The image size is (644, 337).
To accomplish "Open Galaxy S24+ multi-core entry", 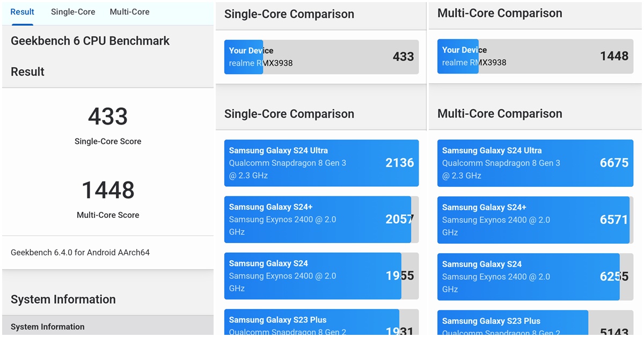I will pos(535,220).
